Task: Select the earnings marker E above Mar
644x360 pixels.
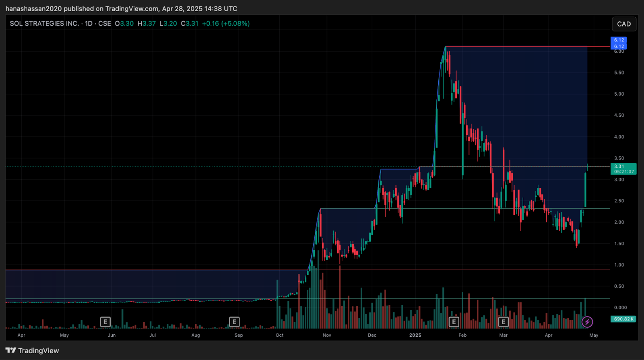Action: point(503,322)
